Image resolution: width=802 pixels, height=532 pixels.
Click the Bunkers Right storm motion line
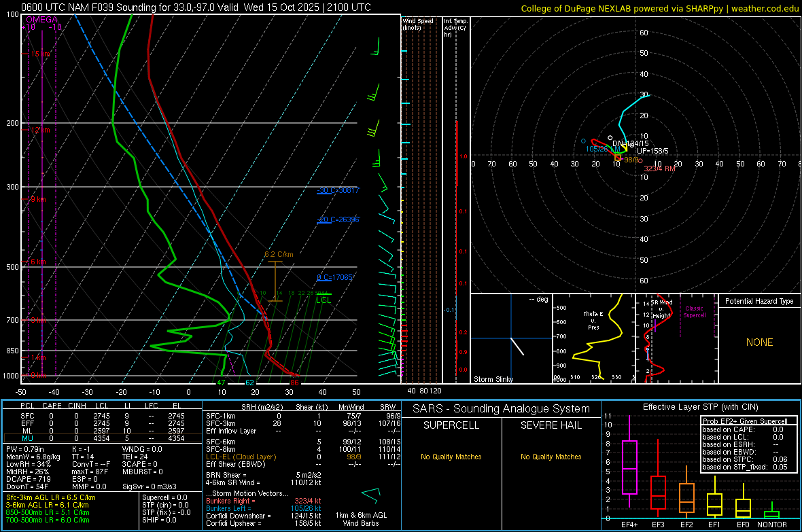264,501
